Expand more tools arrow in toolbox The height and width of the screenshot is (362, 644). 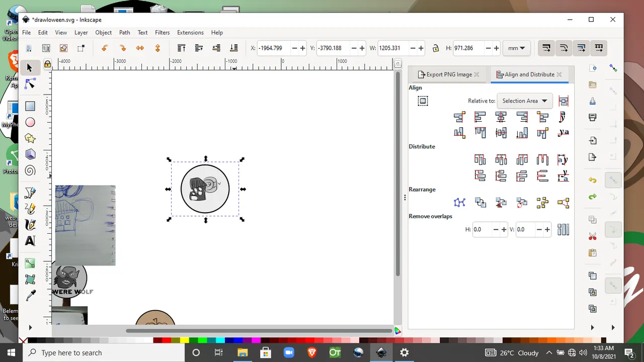click(30, 328)
